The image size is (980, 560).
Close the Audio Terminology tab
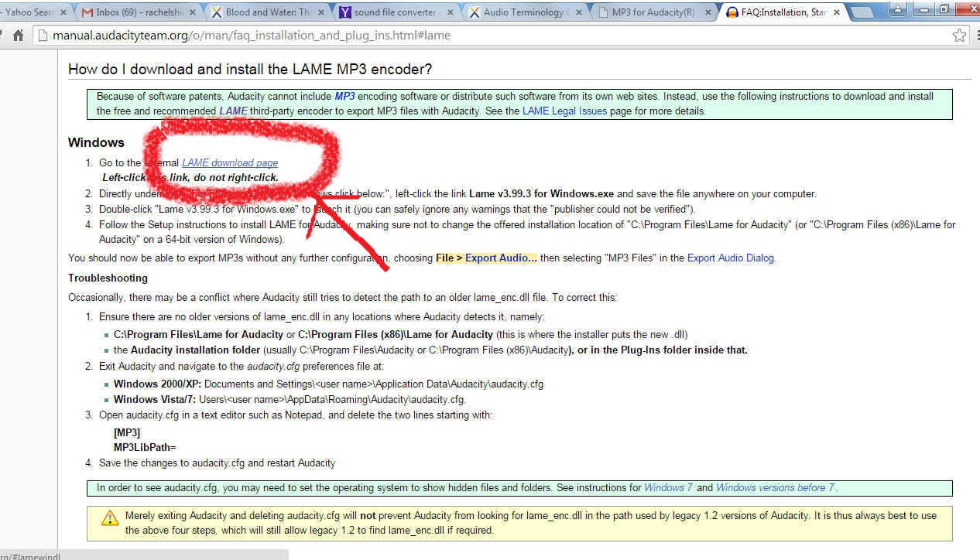578,12
